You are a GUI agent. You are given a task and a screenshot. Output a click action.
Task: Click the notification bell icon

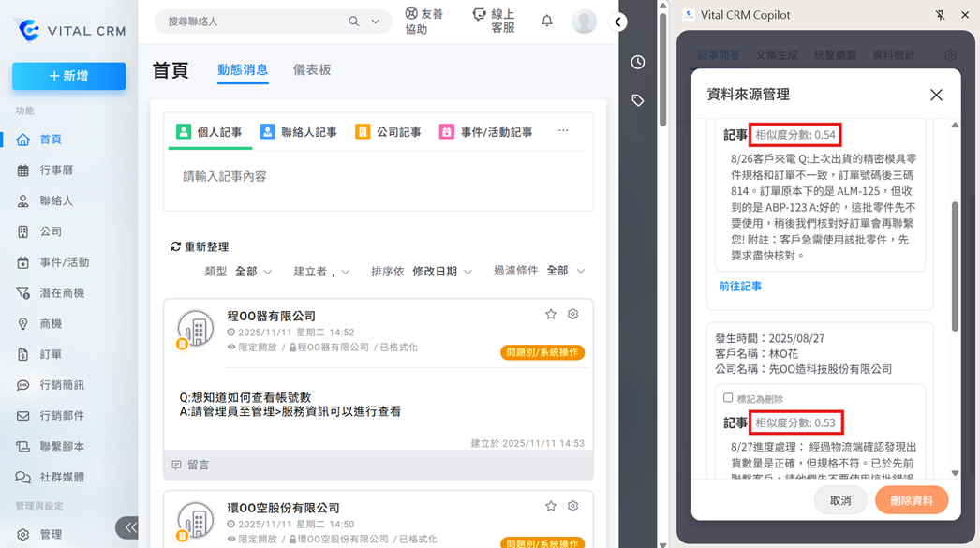click(547, 21)
